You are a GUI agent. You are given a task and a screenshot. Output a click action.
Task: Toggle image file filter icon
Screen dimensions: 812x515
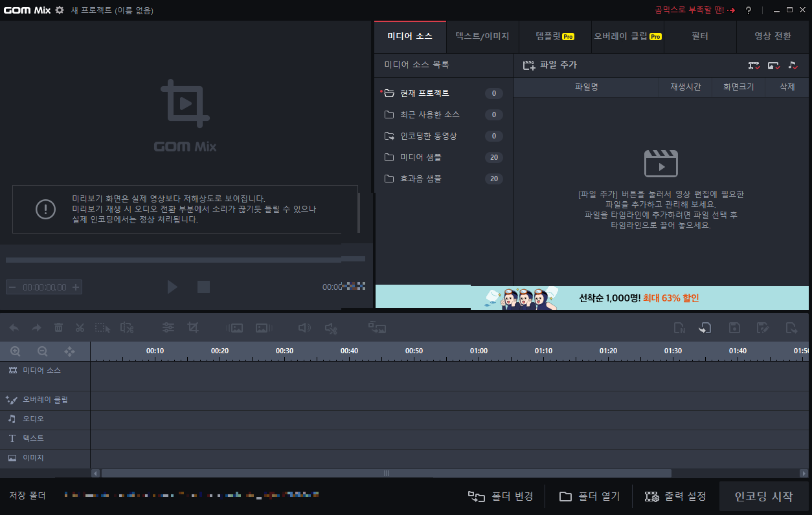point(774,65)
